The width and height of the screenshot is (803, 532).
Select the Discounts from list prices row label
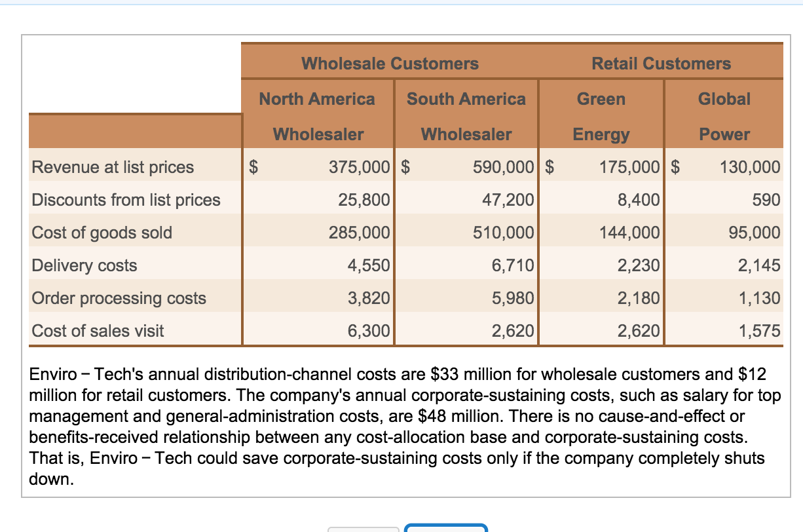[x=126, y=200]
